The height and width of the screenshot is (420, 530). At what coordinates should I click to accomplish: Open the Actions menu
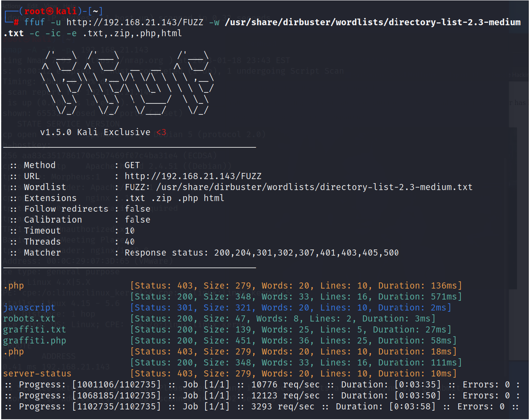click(x=11, y=6)
